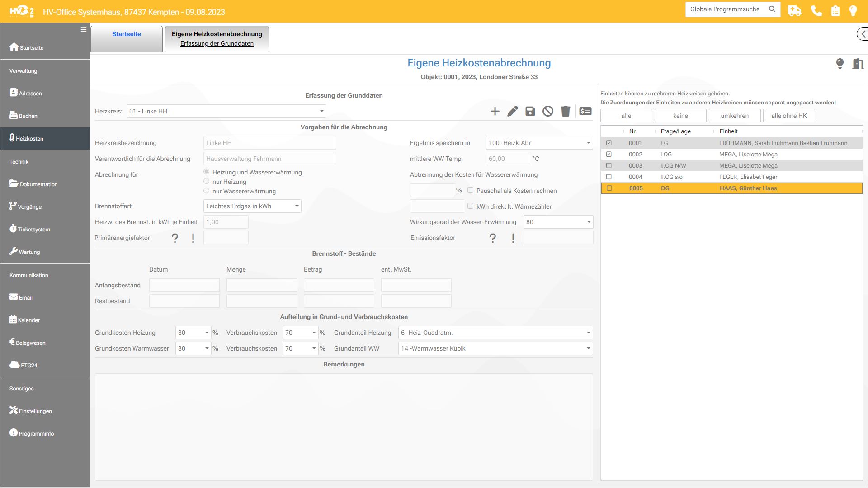The height and width of the screenshot is (488, 868).
Task: Click the dollar cost-entry icon in toolbar
Action: (585, 111)
